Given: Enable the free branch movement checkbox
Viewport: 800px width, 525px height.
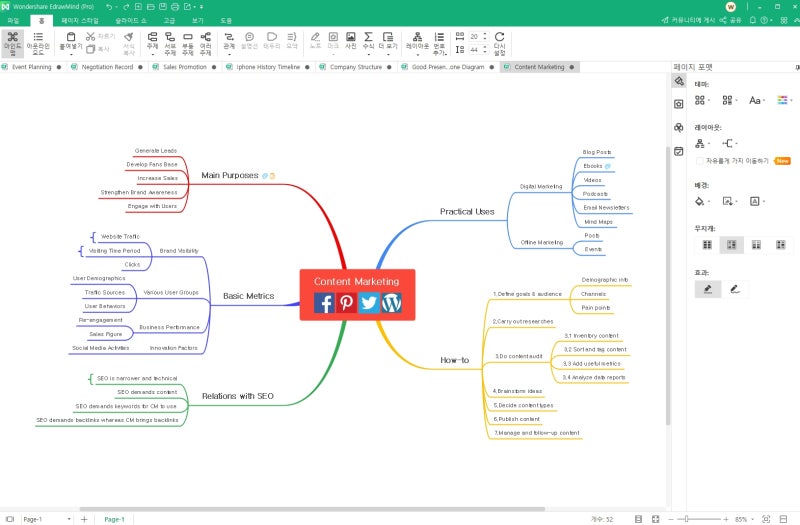Looking at the screenshot, I should click(699, 161).
